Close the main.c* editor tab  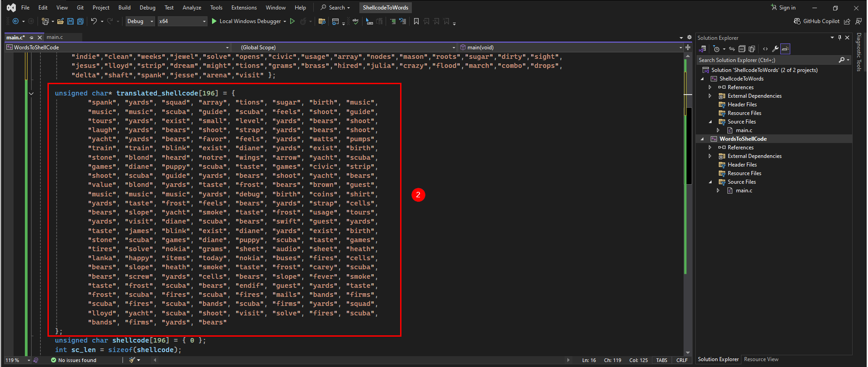[40, 38]
